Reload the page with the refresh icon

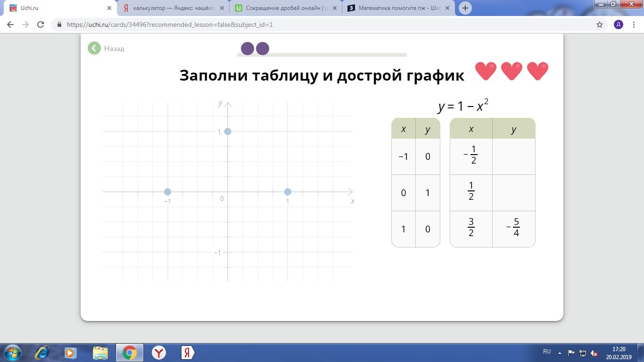coord(41,25)
